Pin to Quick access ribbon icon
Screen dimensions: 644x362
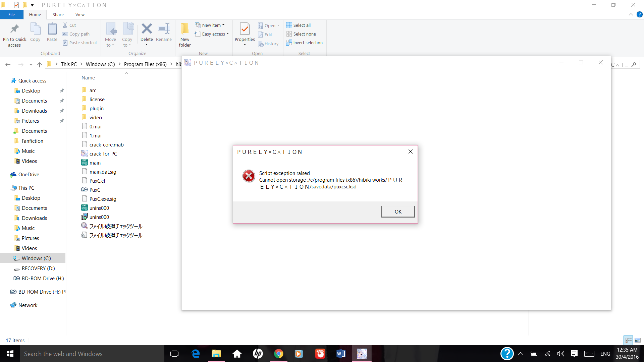pos(14,35)
